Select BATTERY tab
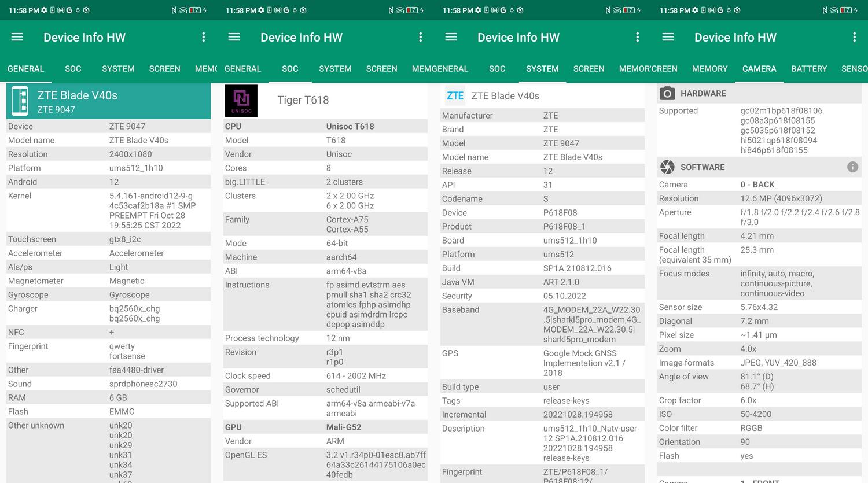The height and width of the screenshot is (483, 868). 809,68
